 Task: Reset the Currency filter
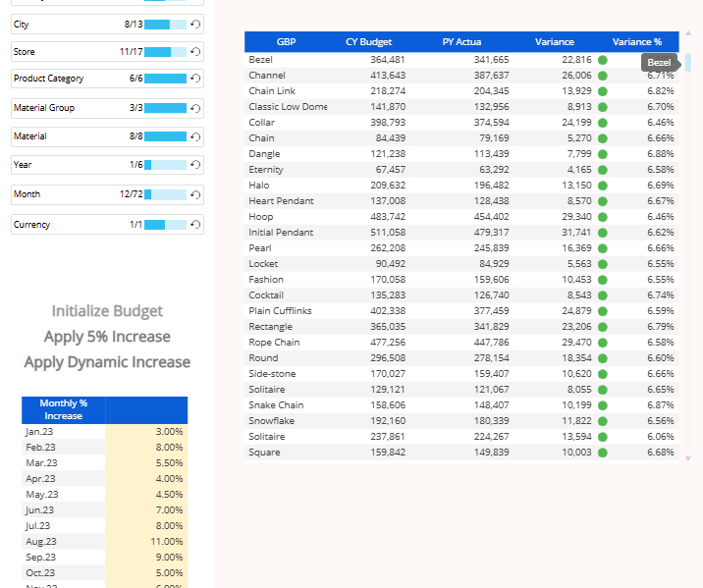[195, 225]
